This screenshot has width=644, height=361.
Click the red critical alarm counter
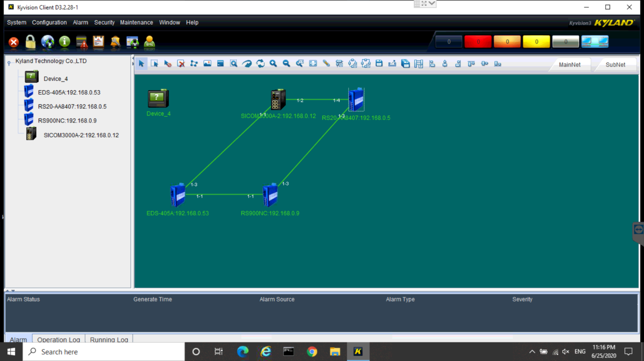[478, 41]
